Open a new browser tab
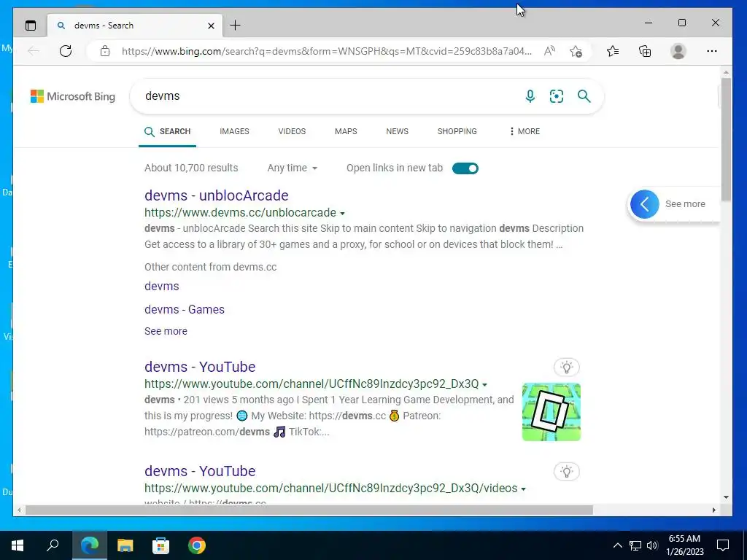This screenshot has height=560, width=747. [x=236, y=26]
